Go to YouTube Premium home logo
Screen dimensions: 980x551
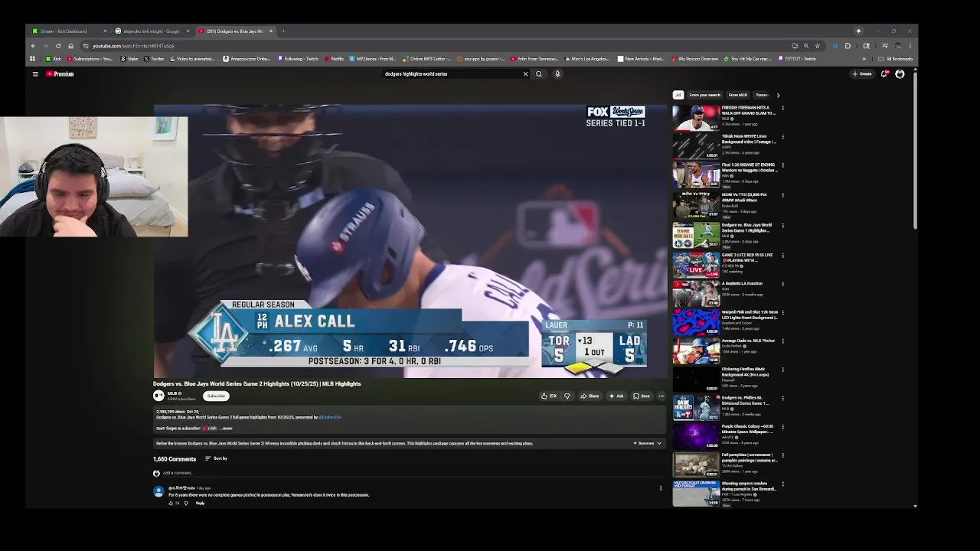[60, 74]
